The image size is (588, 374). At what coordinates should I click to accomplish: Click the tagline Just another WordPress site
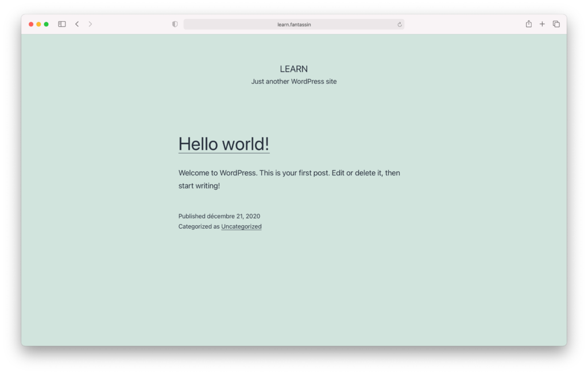pos(293,82)
